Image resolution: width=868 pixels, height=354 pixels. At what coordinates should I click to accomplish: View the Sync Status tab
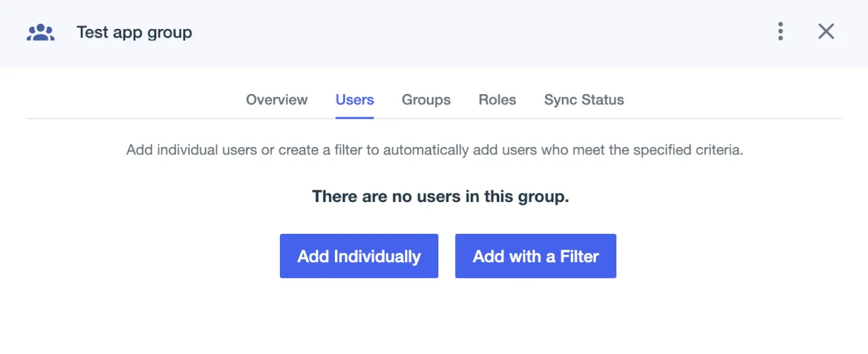point(584,100)
